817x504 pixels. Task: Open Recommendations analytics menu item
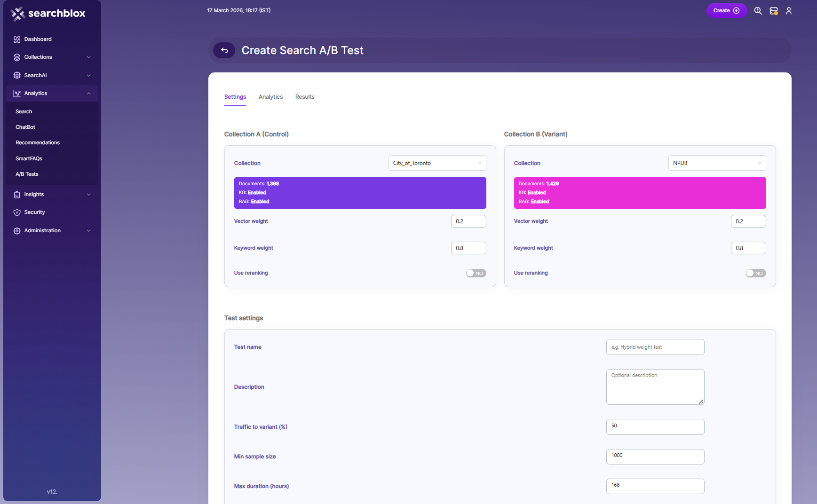tap(38, 143)
